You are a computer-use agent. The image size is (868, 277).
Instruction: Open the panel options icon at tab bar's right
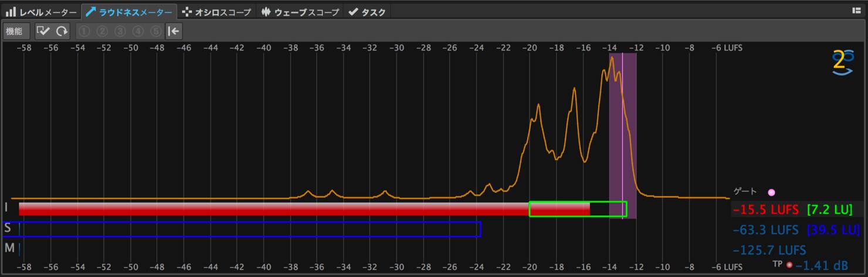click(856, 11)
